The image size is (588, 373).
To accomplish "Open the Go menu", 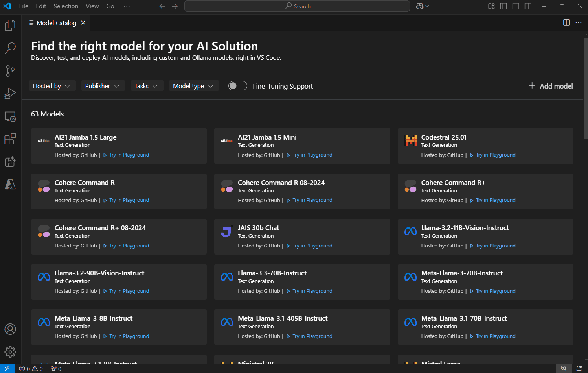I will [110, 6].
